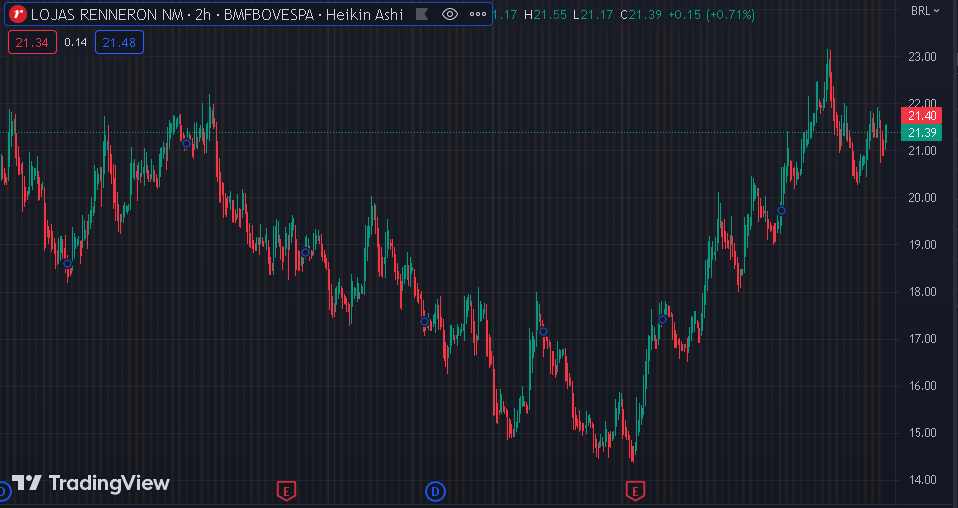The width and height of the screenshot is (958, 508).
Task: Click the blue circle marker near 19.75 price
Action: pos(781,211)
